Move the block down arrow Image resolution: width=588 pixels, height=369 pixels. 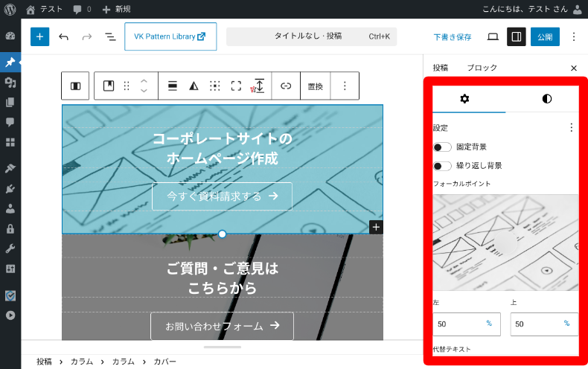(x=144, y=91)
